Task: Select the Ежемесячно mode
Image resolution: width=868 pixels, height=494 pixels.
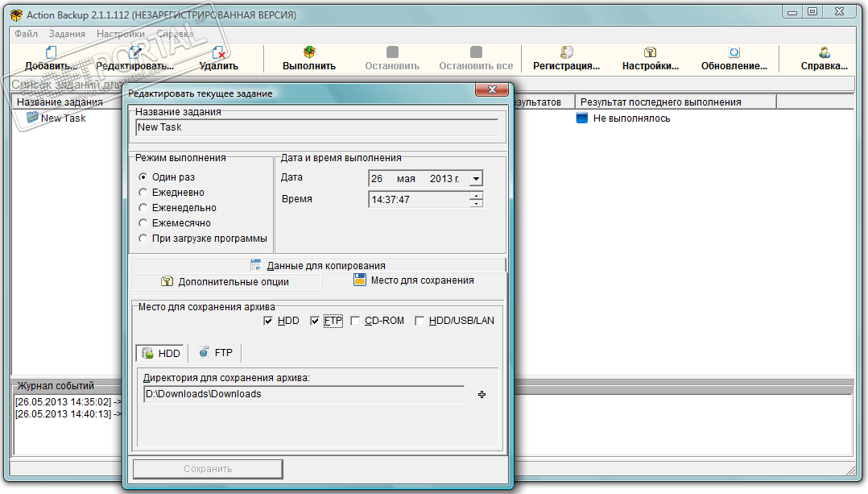Action: (143, 222)
